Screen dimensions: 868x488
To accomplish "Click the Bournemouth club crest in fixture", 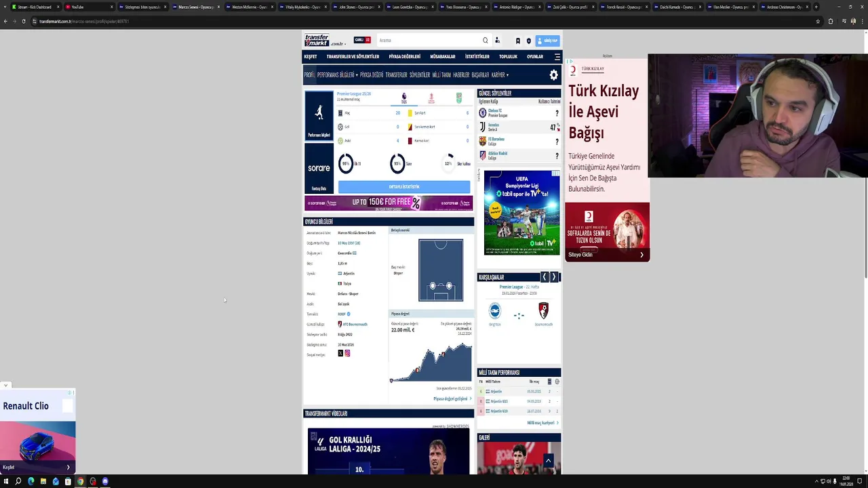I will 543,310.
